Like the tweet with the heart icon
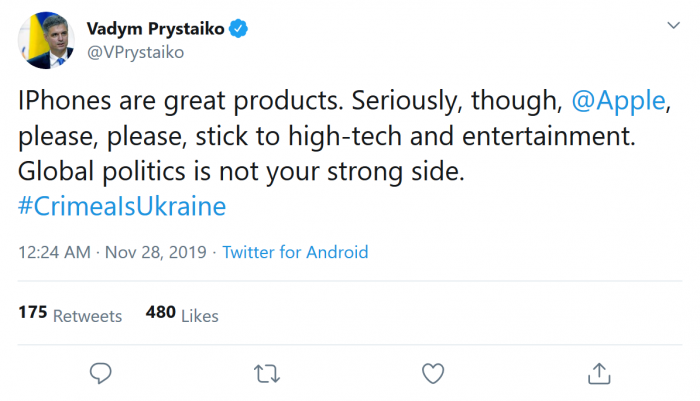The width and height of the screenshot is (700, 401). point(432,373)
